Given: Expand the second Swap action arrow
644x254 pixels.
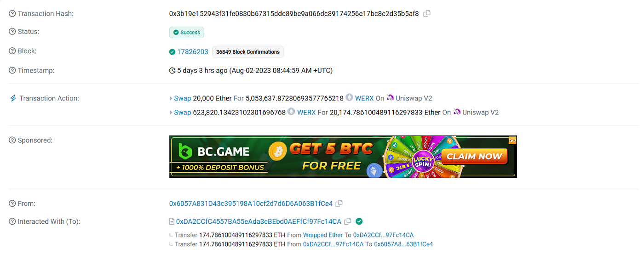Looking at the screenshot, I should tap(171, 112).
